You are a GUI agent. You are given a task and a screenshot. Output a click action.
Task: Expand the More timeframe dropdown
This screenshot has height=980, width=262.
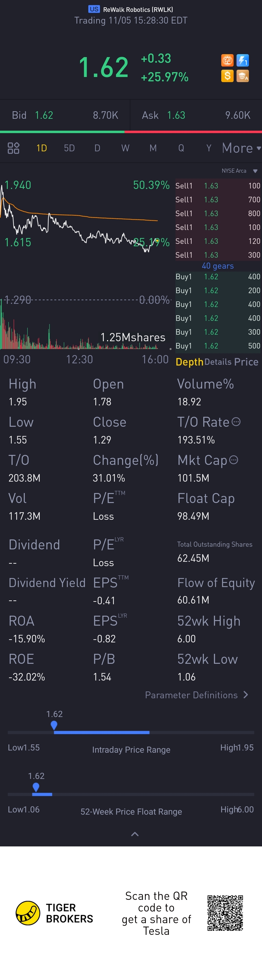point(241,148)
